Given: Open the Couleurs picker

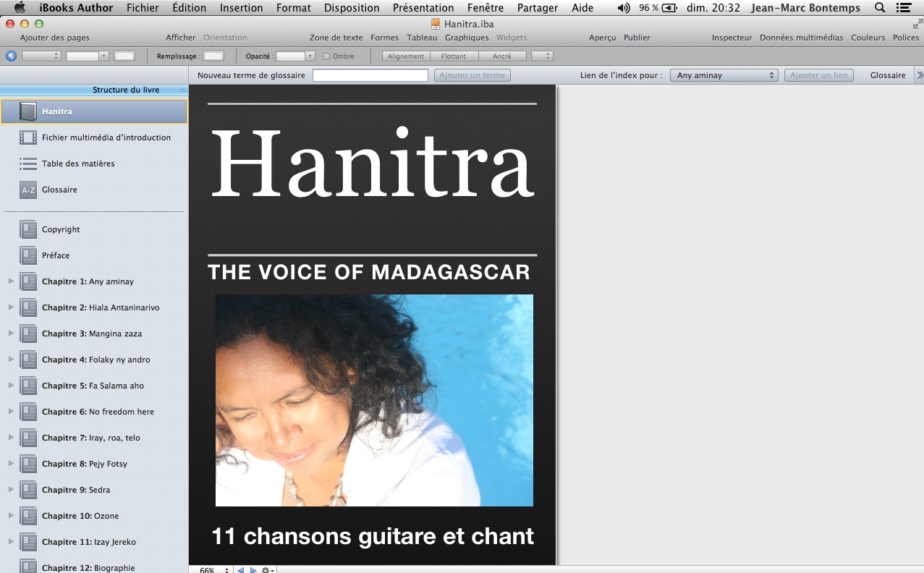Looking at the screenshot, I should (x=868, y=37).
